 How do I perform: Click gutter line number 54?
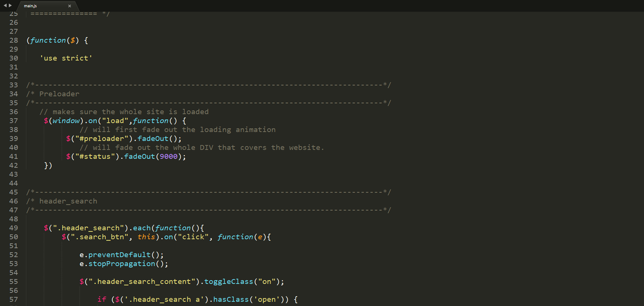click(13, 273)
